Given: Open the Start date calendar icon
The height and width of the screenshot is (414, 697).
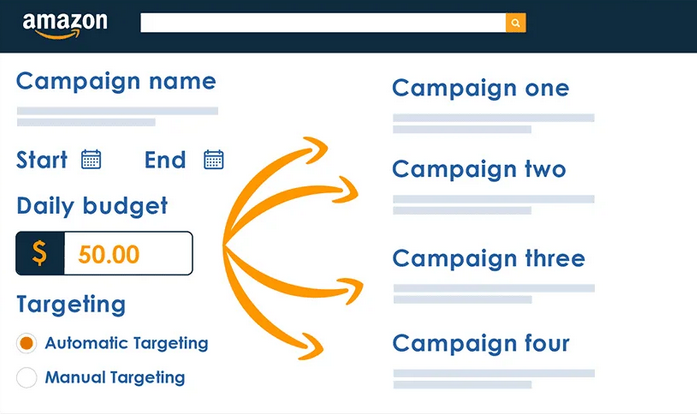Looking at the screenshot, I should tap(91, 160).
